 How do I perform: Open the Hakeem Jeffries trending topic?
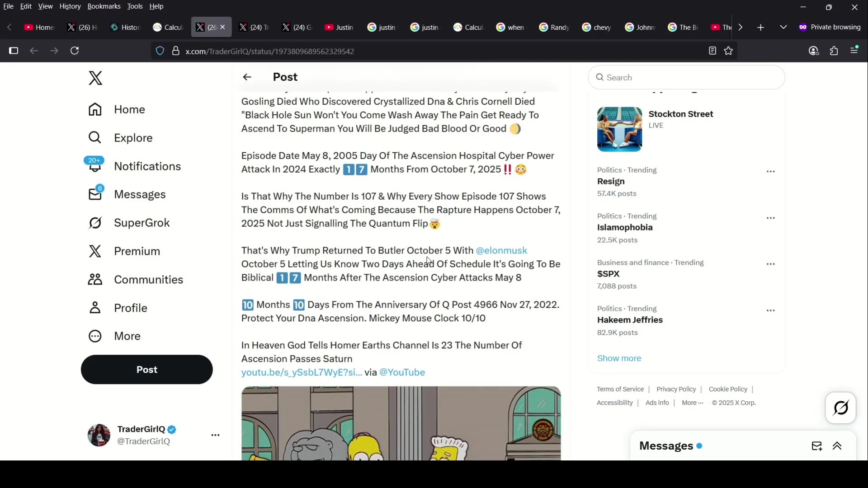click(630, 321)
